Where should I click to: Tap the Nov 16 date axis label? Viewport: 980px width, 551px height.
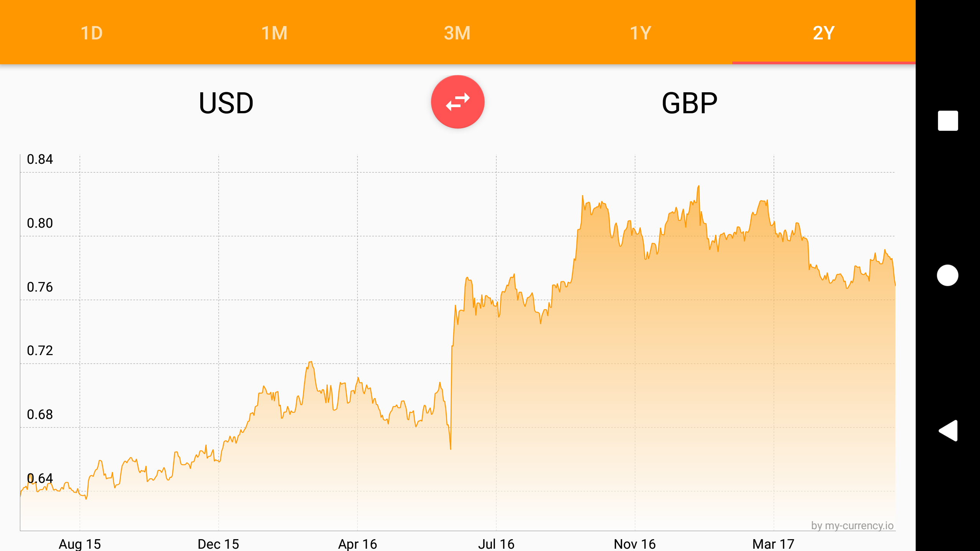tap(635, 544)
